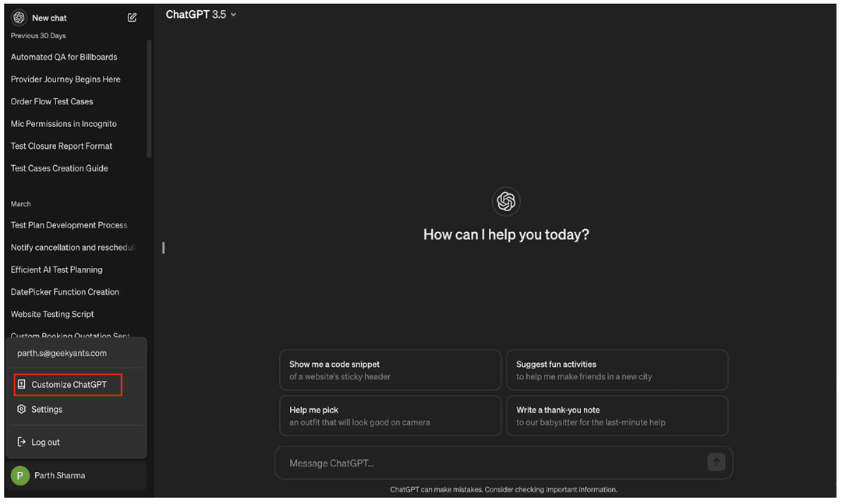Click the Settings gear icon
This screenshot has width=842, height=504.
click(22, 409)
